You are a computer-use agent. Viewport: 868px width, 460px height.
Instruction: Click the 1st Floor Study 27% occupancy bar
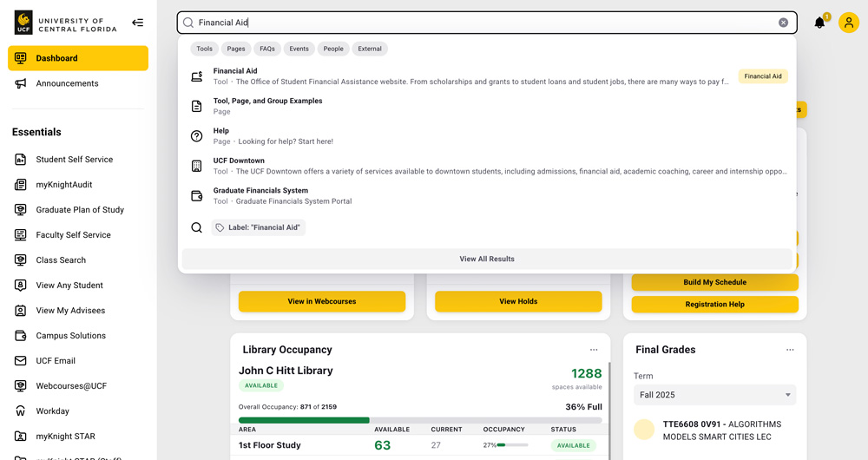[513, 445]
